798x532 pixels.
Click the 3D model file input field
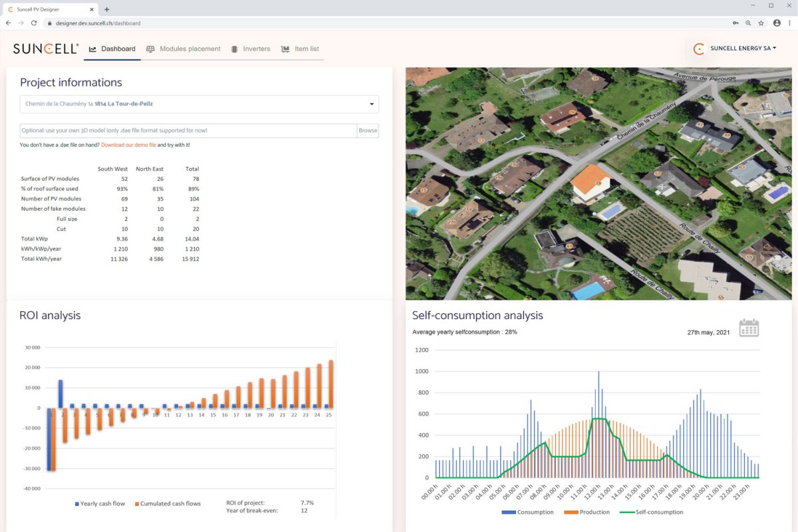[188, 130]
